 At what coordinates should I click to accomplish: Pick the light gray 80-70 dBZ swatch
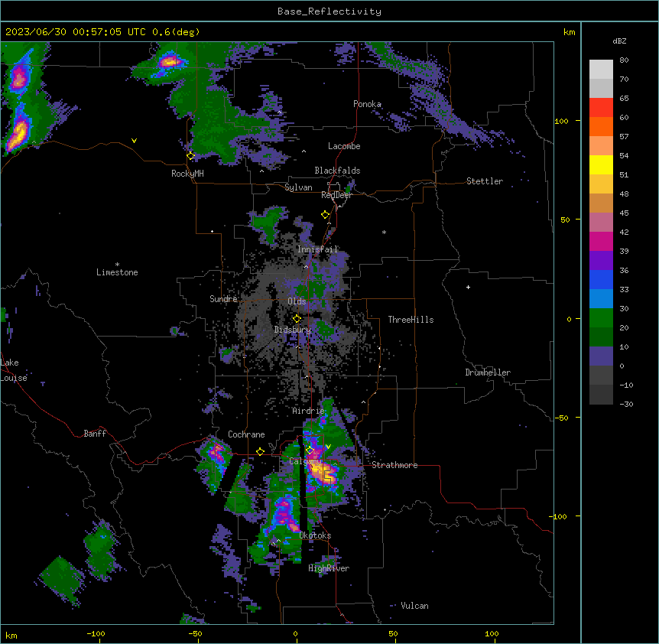(x=601, y=70)
